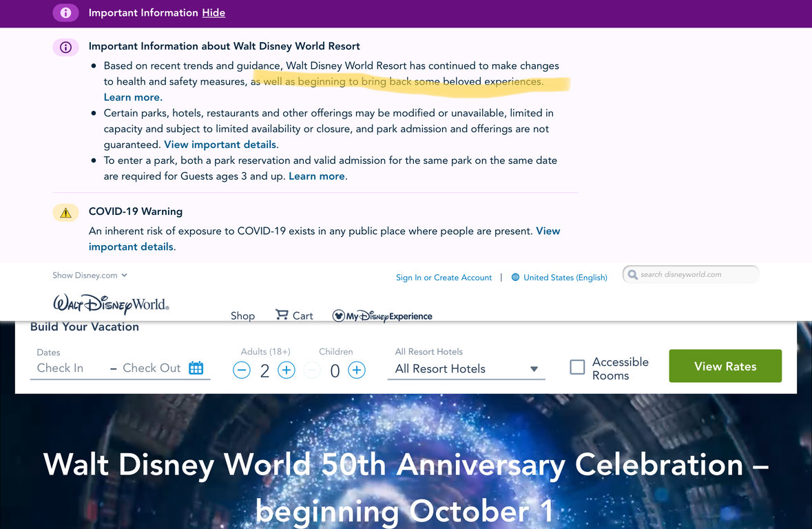Screen dimensions: 812x529
Task: Click the shopping cart icon
Action: 282,315
